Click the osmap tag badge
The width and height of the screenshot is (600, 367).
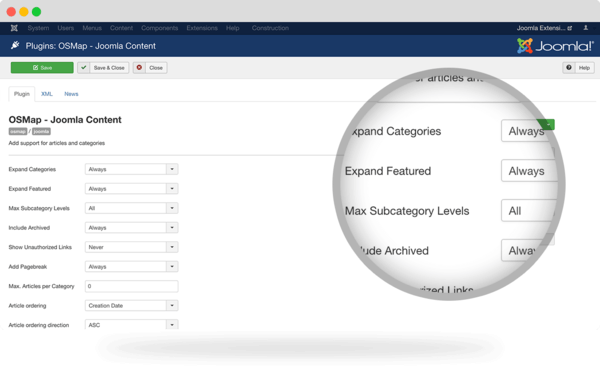point(18,131)
